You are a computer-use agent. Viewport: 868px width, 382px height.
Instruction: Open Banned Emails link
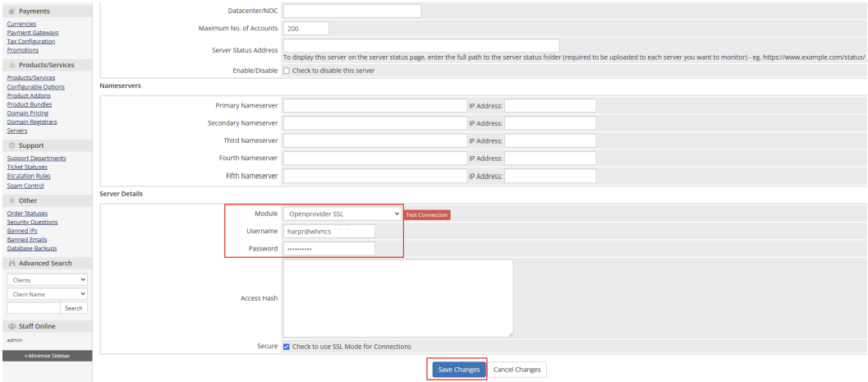[x=27, y=240]
